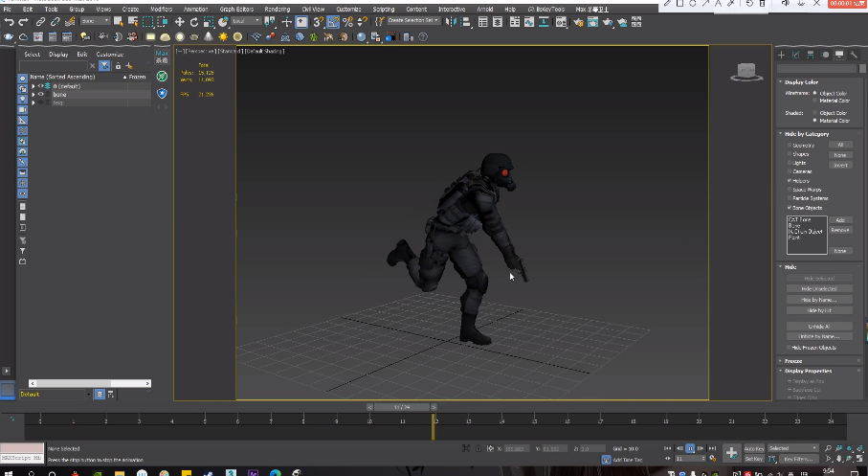Click the Mirror tool icon
Image resolution: width=868 pixels, height=476 pixels.
(x=451, y=22)
